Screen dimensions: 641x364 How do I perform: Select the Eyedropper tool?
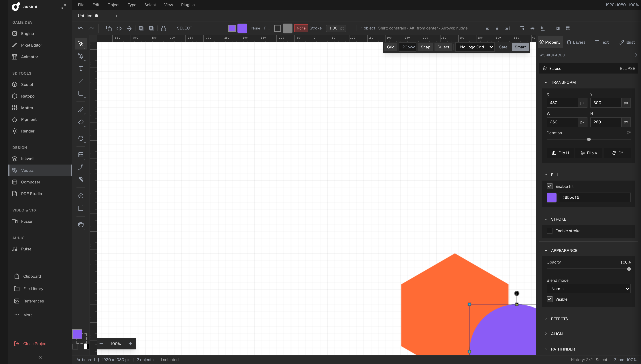80,167
